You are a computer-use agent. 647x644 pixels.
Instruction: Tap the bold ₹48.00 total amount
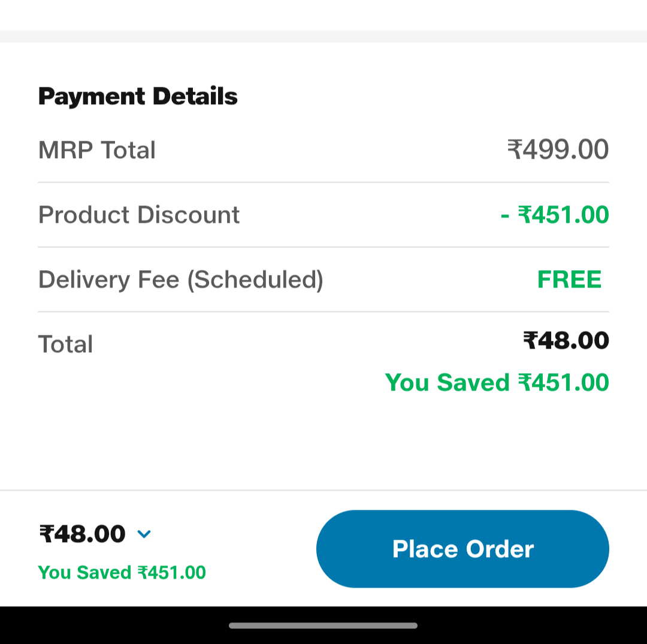tap(566, 340)
